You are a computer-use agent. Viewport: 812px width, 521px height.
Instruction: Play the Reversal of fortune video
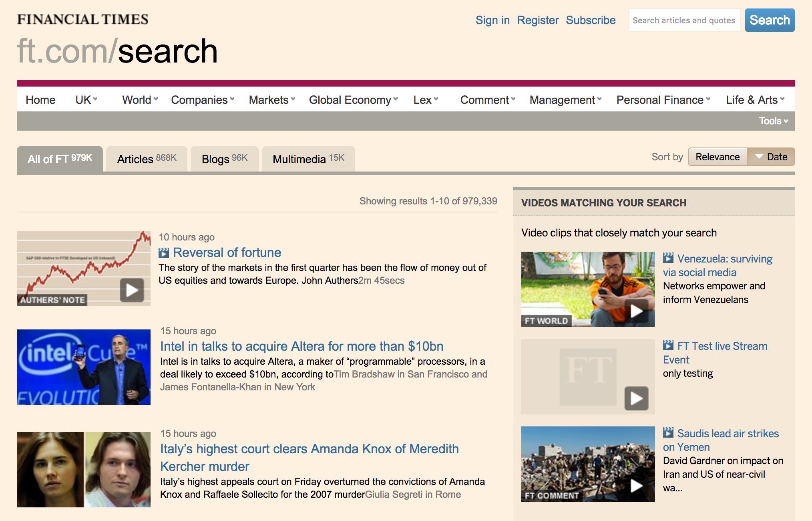click(132, 290)
